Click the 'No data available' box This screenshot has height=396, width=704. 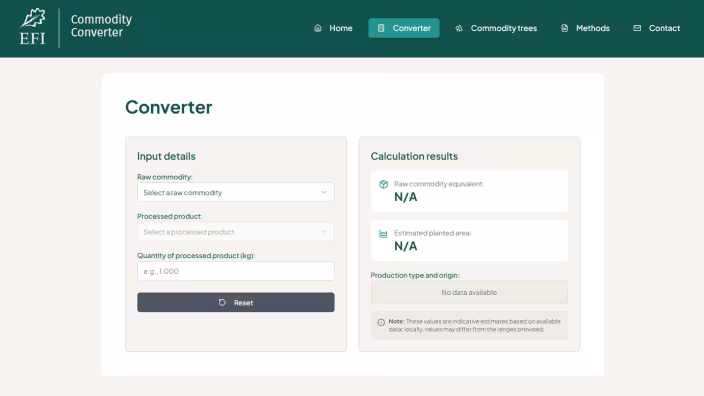click(469, 292)
